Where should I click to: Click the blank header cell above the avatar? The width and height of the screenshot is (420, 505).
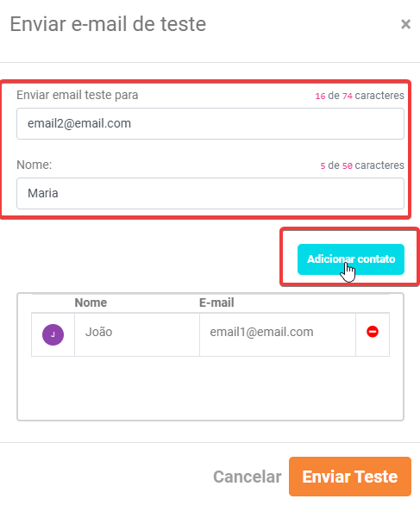(53, 303)
